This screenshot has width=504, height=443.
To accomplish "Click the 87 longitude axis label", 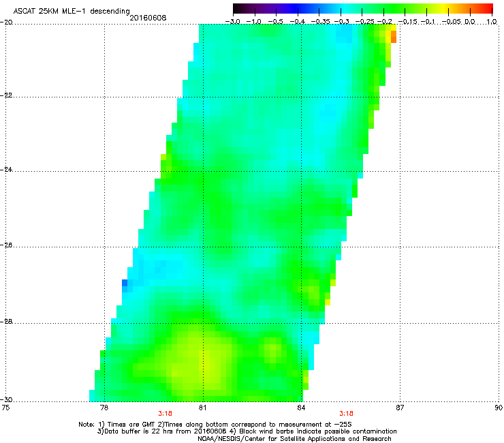I will tap(400, 408).
